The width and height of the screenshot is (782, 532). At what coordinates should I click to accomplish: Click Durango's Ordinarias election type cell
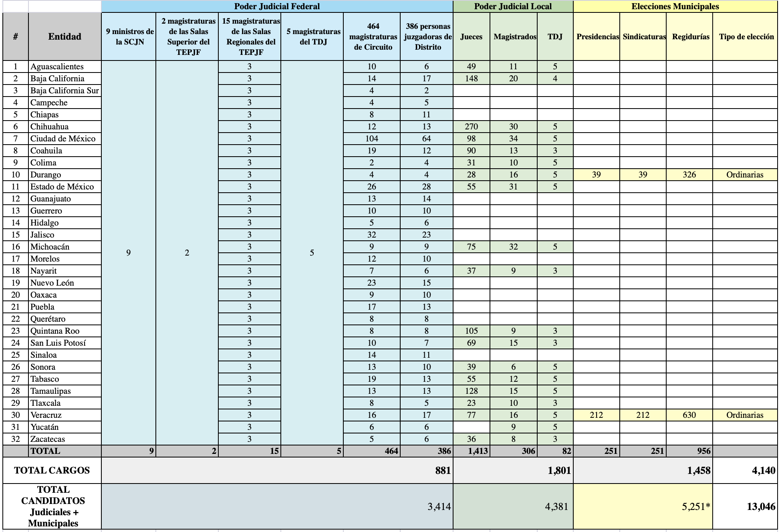point(745,175)
